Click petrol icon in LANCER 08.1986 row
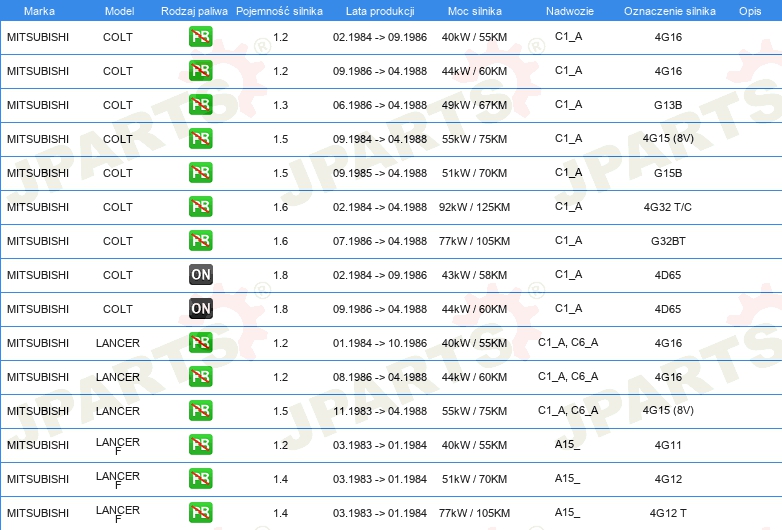Screen dimensions: 782x530 click(x=200, y=376)
